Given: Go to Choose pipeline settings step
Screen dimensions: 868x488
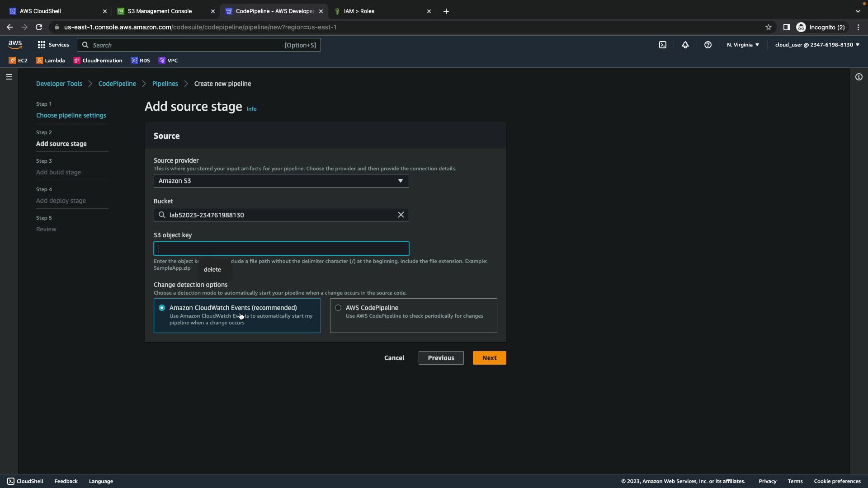Looking at the screenshot, I should (x=71, y=115).
